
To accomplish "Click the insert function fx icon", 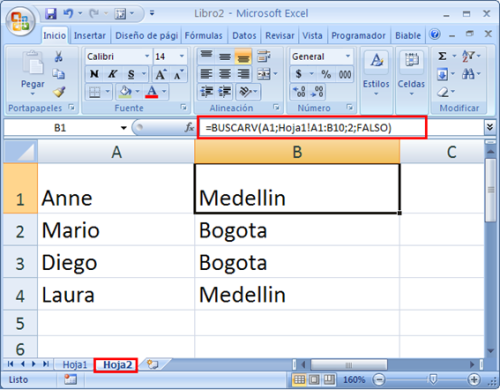I will (189, 127).
